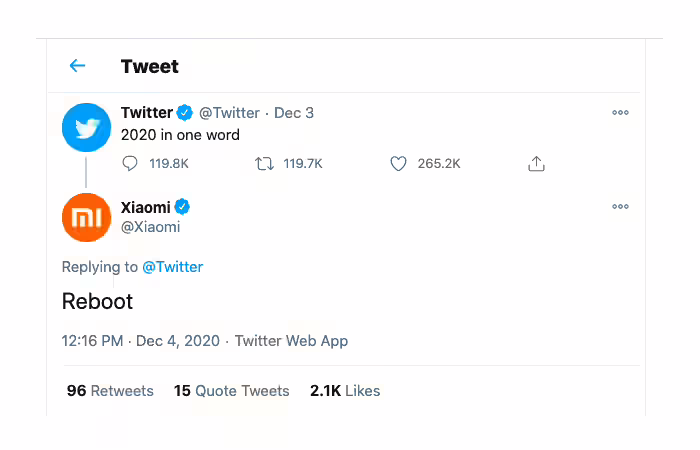
Task: Open more options on Twitter's tweet
Action: point(620,112)
